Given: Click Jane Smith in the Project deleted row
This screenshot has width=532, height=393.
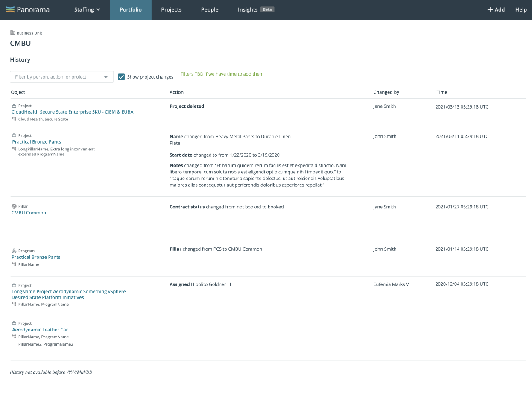Looking at the screenshot, I should (x=385, y=106).
